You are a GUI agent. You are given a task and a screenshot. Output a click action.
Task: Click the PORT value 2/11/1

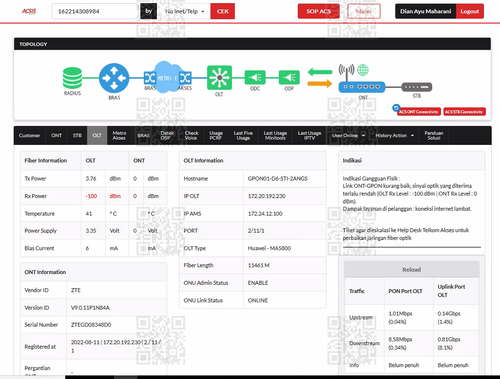point(256,231)
